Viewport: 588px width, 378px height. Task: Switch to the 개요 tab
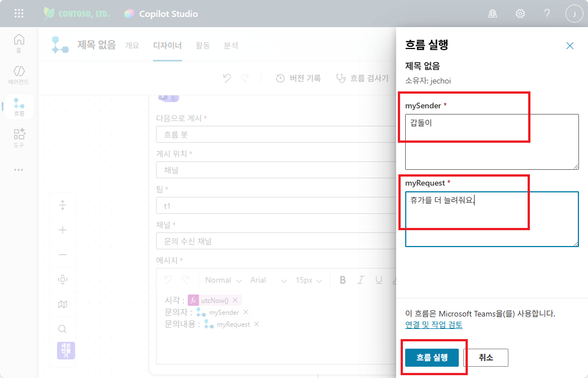132,45
